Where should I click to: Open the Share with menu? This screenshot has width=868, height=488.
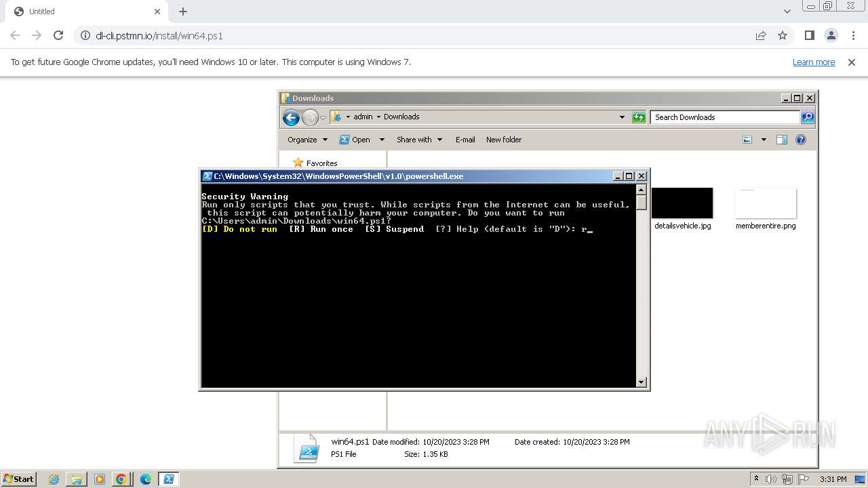(x=419, y=140)
